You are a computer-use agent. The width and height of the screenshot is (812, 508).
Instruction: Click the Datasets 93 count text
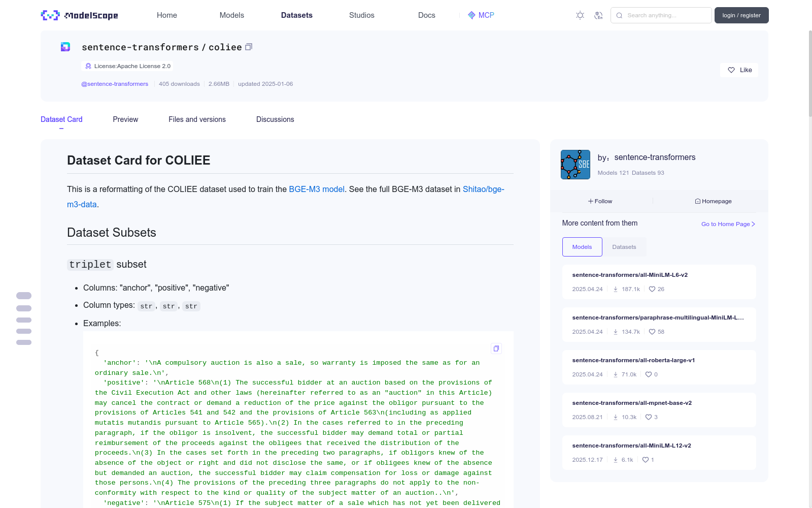click(x=648, y=173)
